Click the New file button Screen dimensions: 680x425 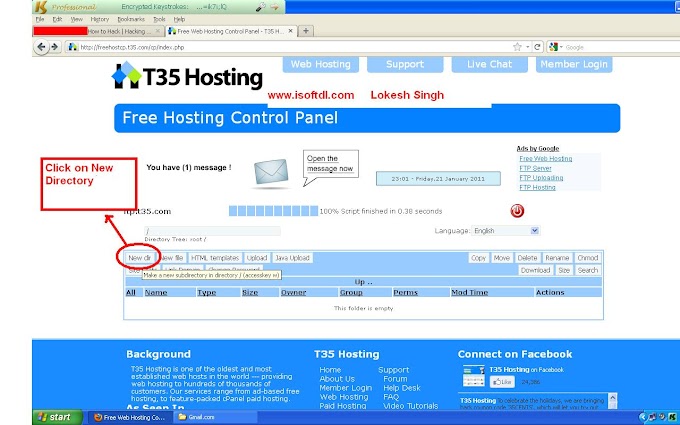172,258
